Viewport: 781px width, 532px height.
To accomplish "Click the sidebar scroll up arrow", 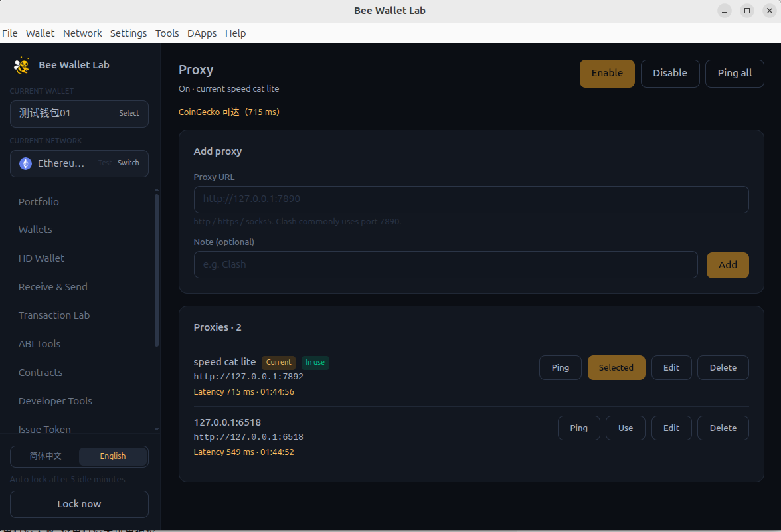I will tap(157, 190).
